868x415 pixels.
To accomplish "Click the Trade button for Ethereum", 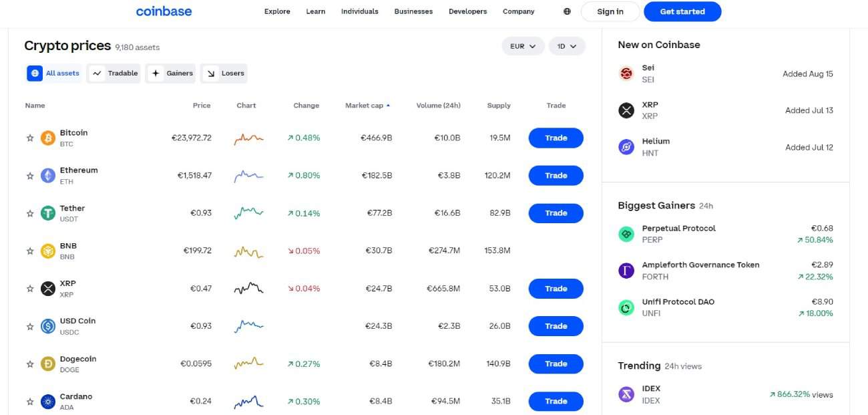I will [x=556, y=176].
